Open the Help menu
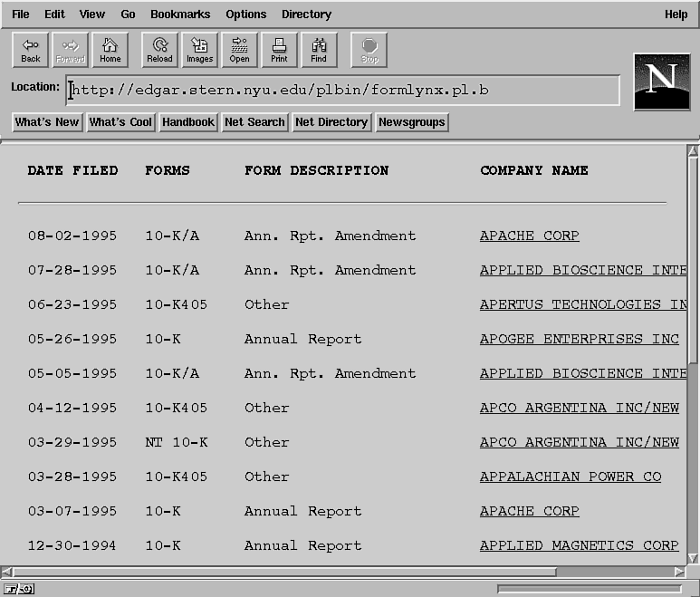 point(676,14)
